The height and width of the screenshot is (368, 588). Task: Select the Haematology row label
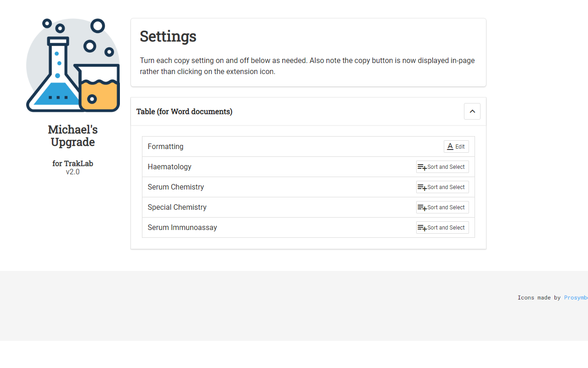pyautogui.click(x=170, y=167)
